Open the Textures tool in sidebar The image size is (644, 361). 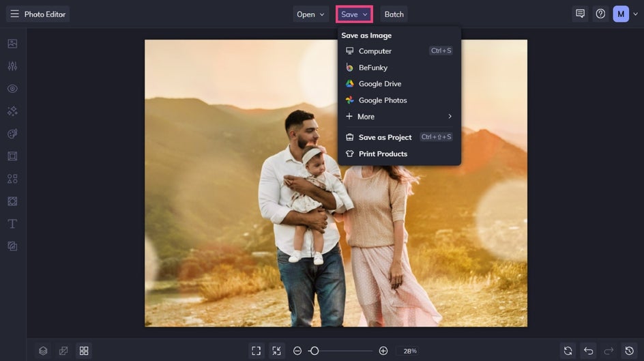pos(12,246)
